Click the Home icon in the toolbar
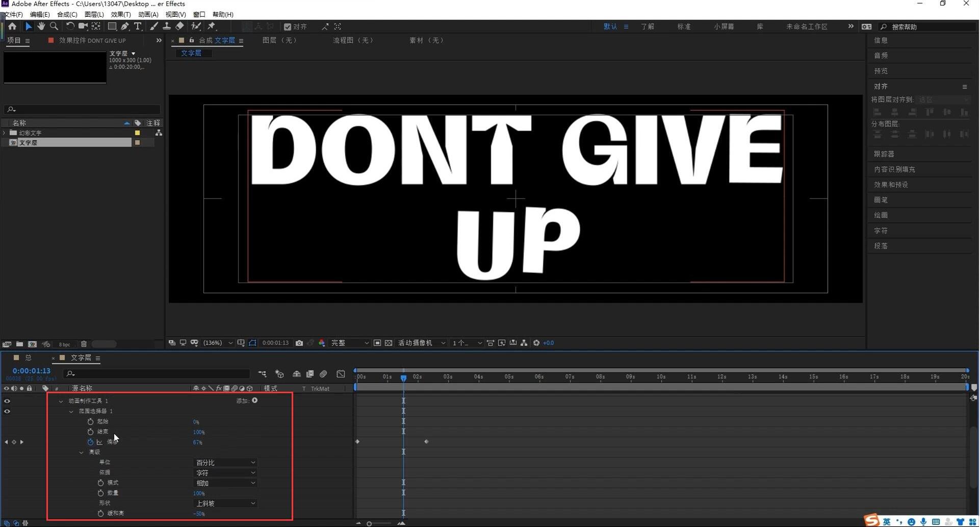The height and width of the screenshot is (527, 980). (x=12, y=27)
